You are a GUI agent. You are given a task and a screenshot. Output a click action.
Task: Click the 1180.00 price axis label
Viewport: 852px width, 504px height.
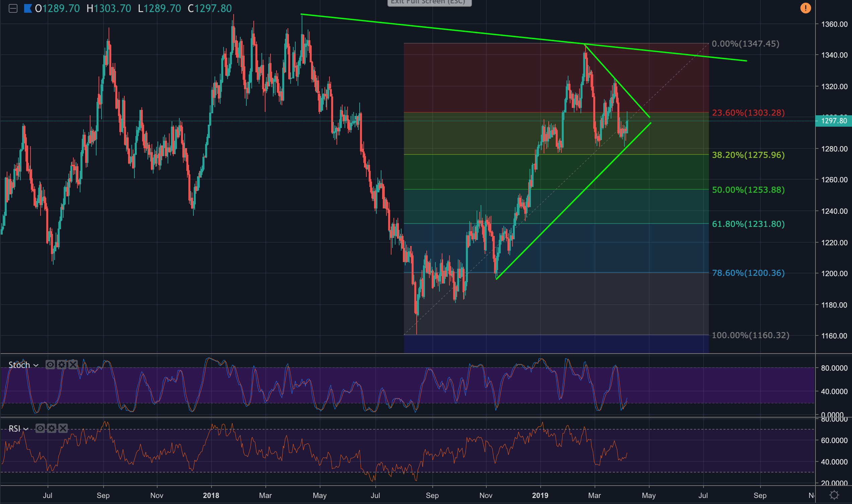(x=834, y=305)
